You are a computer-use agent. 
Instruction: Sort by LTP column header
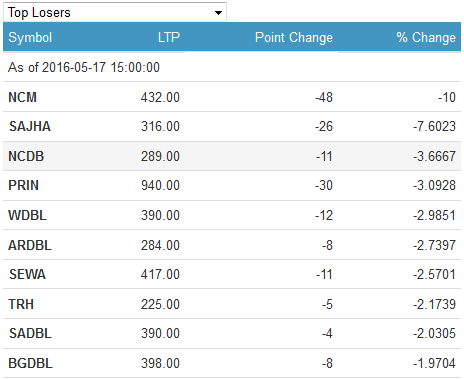(x=169, y=37)
